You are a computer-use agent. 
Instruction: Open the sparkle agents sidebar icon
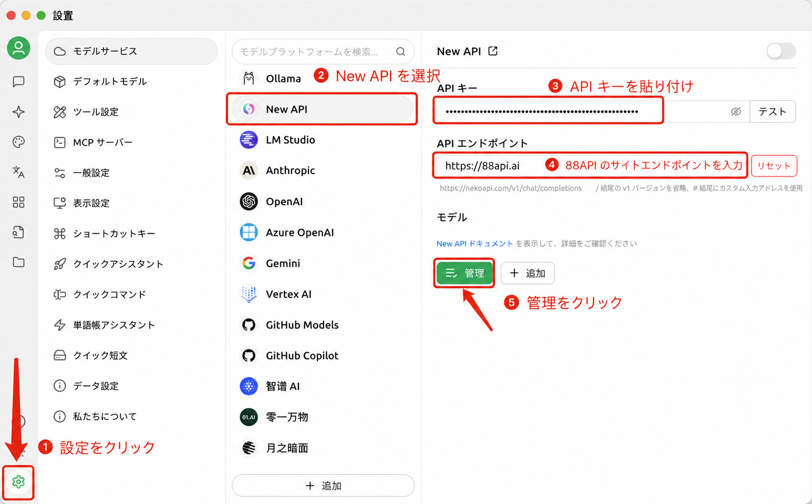(x=18, y=112)
